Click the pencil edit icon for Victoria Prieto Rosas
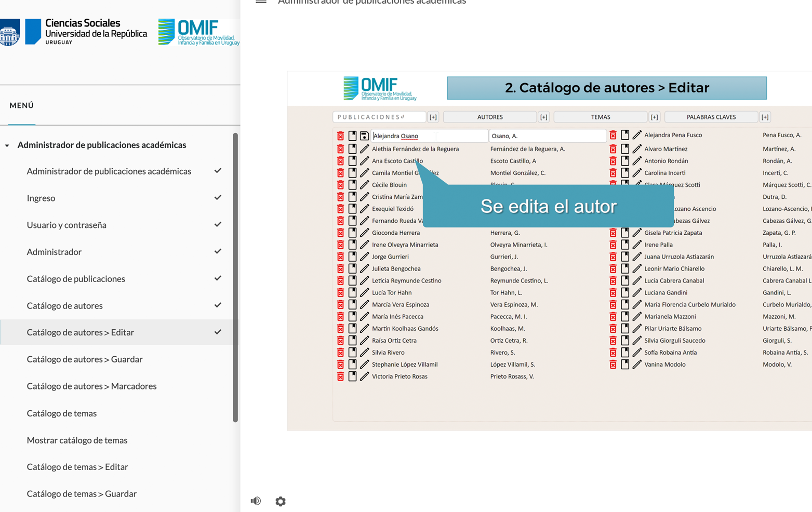 coord(364,376)
